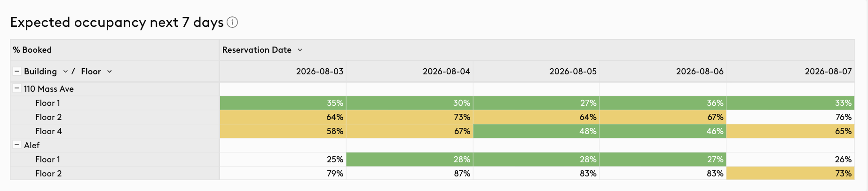Collapse the 110 Mass Ave group
This screenshot has height=191, width=868.
pyautogui.click(x=16, y=88)
